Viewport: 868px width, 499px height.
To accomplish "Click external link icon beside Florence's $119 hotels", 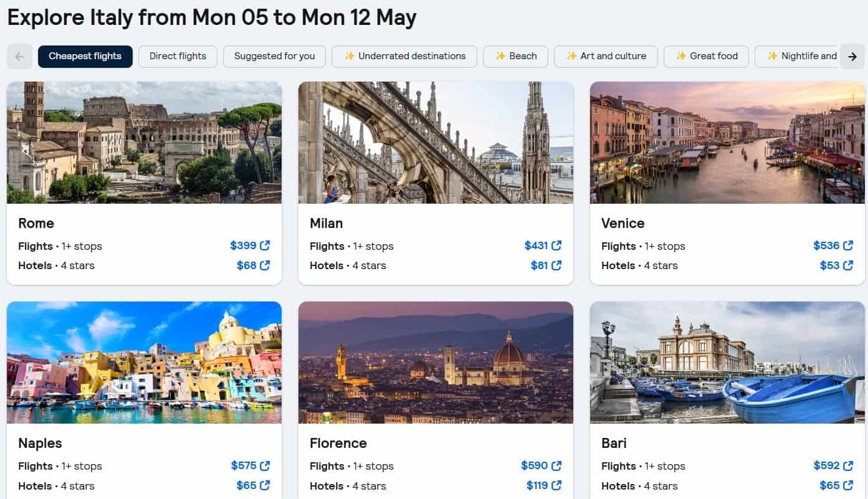I will click(x=558, y=485).
